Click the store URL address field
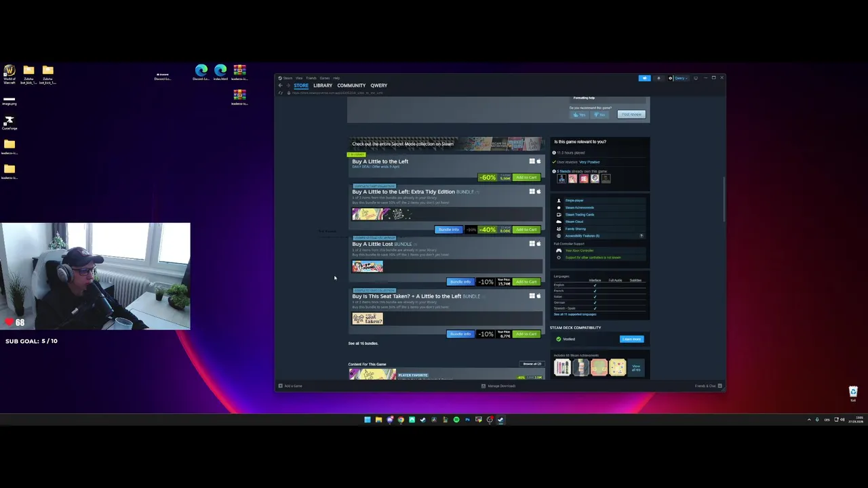The width and height of the screenshot is (868, 488). pos(339,92)
